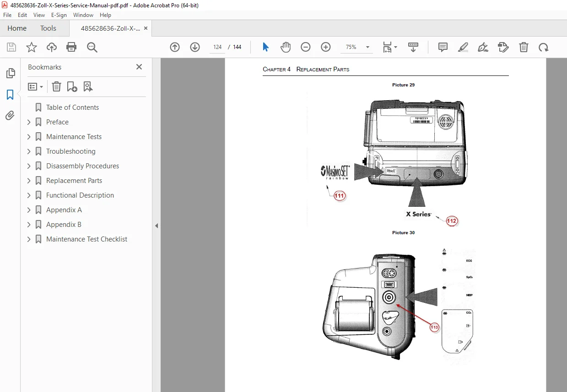Add new bookmark icon
This screenshot has width=567, height=392.
pos(72,86)
